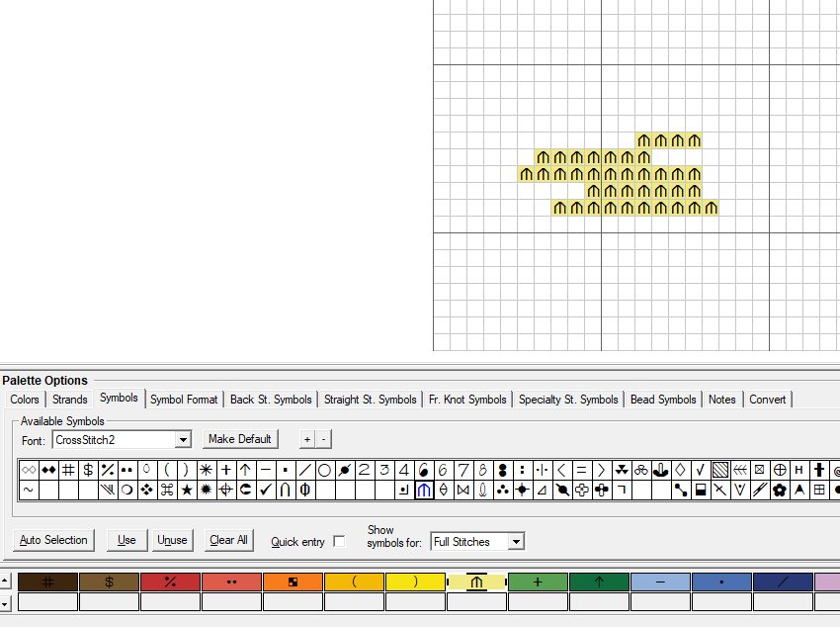Enable the Quick entry checkbox
840x627 pixels.
click(x=339, y=542)
